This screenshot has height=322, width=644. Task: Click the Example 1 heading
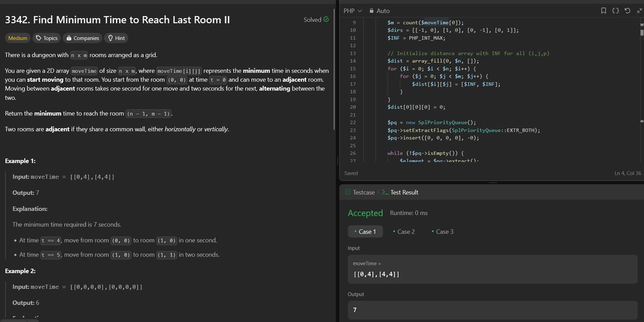(x=20, y=161)
